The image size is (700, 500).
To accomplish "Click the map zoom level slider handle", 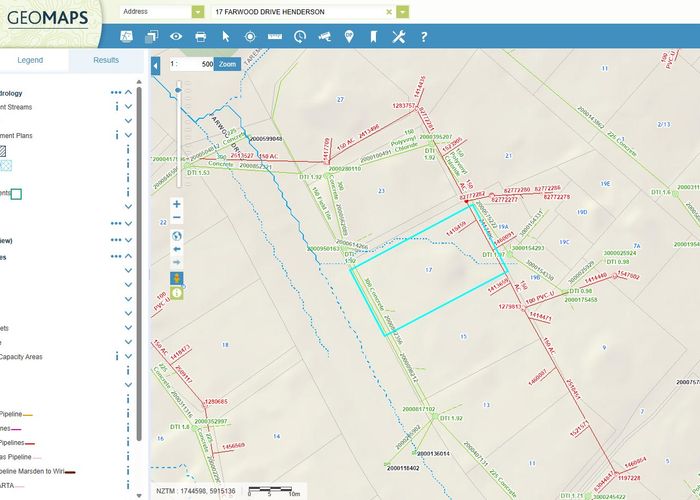I will coord(178,90).
